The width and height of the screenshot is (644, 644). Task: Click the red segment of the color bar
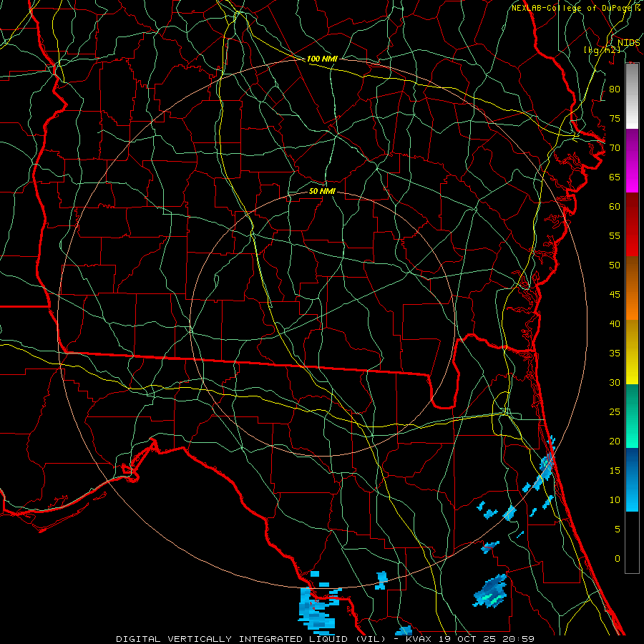pos(632,225)
